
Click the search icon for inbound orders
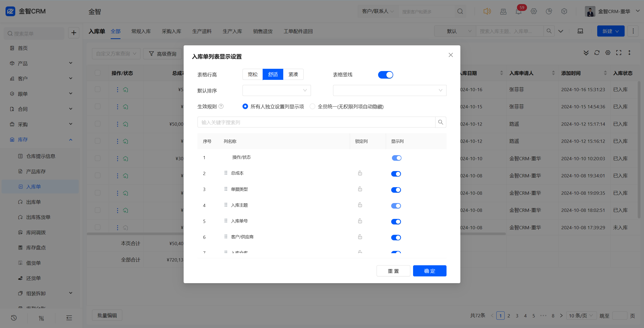pyautogui.click(x=549, y=31)
